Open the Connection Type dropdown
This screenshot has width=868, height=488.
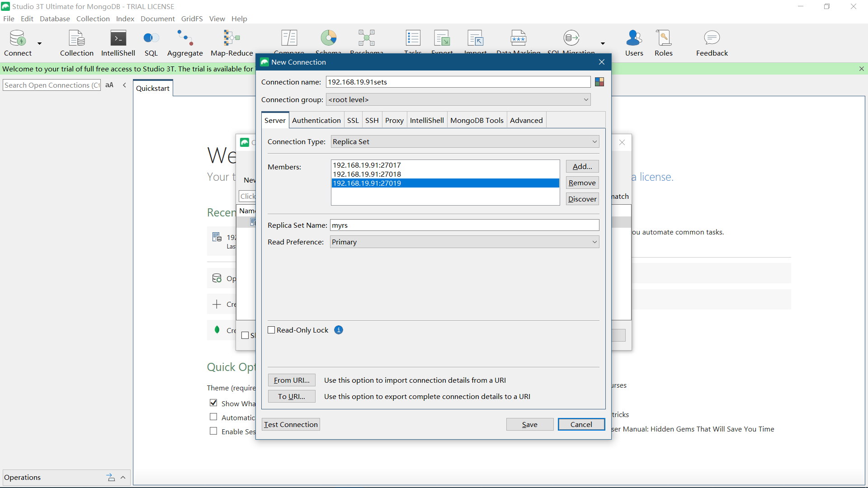point(465,141)
